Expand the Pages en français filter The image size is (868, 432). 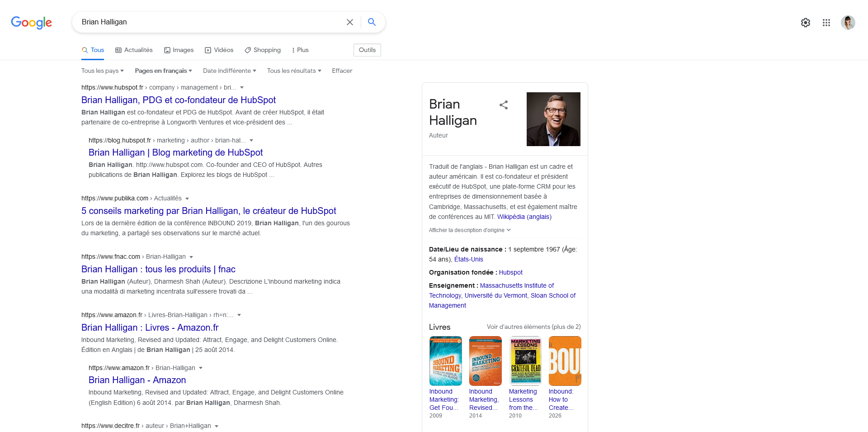pyautogui.click(x=163, y=71)
